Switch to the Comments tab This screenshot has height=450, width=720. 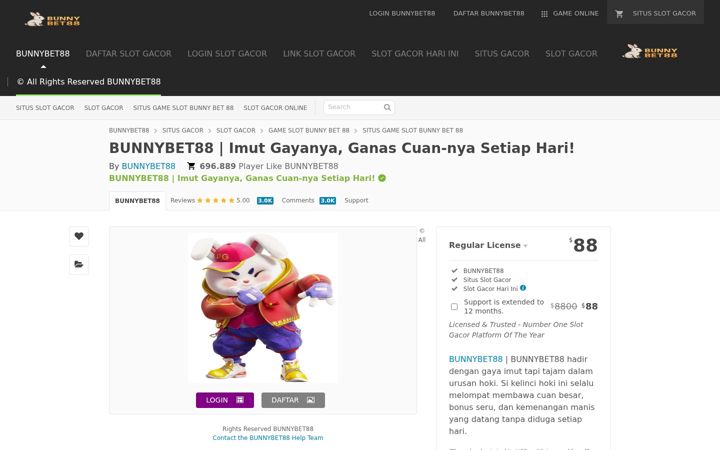(x=298, y=201)
